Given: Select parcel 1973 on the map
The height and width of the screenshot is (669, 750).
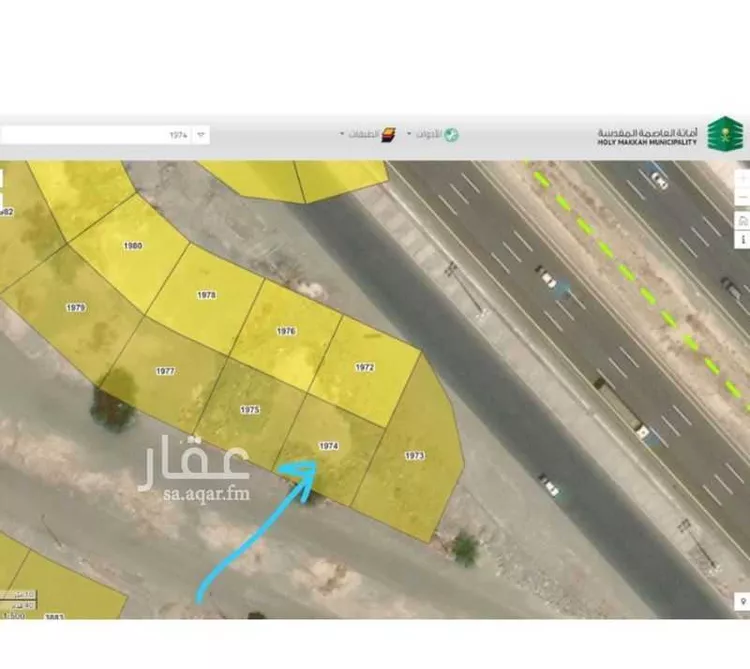Looking at the screenshot, I should (414, 457).
